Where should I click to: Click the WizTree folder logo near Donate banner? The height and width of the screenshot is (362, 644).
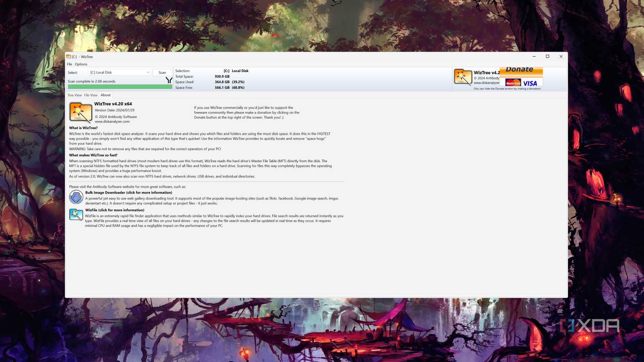click(x=463, y=77)
